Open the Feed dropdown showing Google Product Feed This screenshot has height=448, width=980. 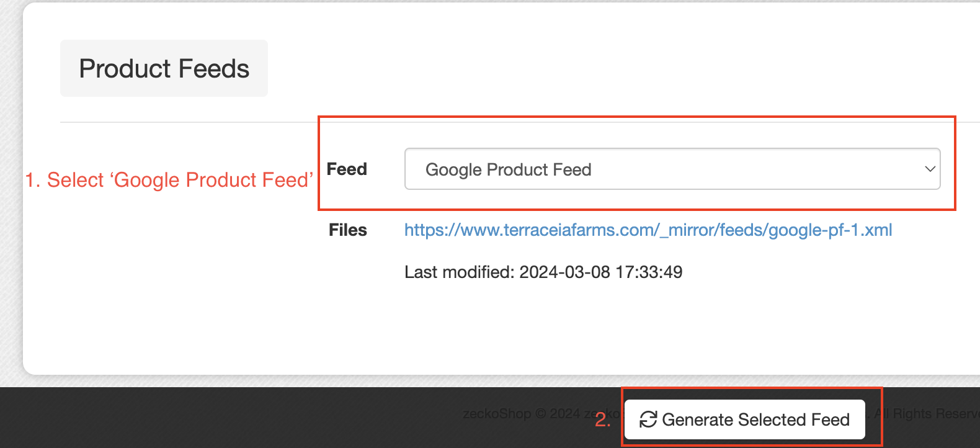pos(672,169)
